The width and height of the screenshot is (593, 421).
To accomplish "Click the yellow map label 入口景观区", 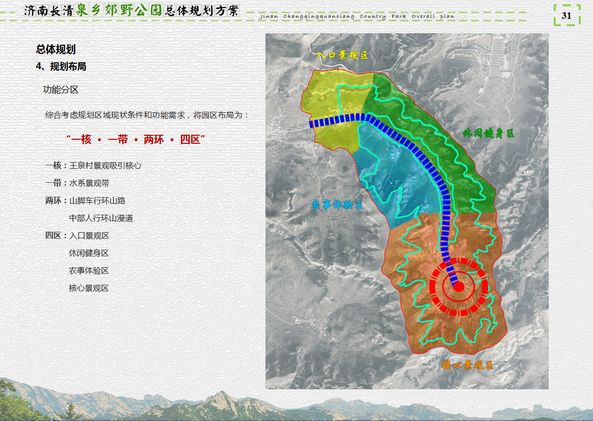I will 342,55.
